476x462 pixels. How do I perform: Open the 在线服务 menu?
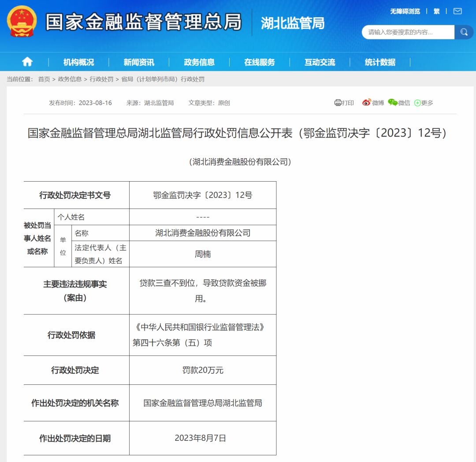coord(260,62)
